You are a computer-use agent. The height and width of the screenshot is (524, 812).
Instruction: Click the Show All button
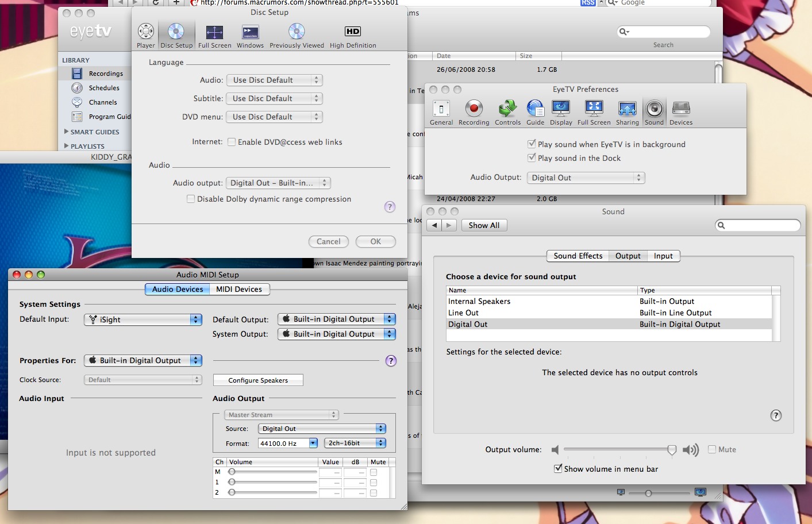(484, 225)
